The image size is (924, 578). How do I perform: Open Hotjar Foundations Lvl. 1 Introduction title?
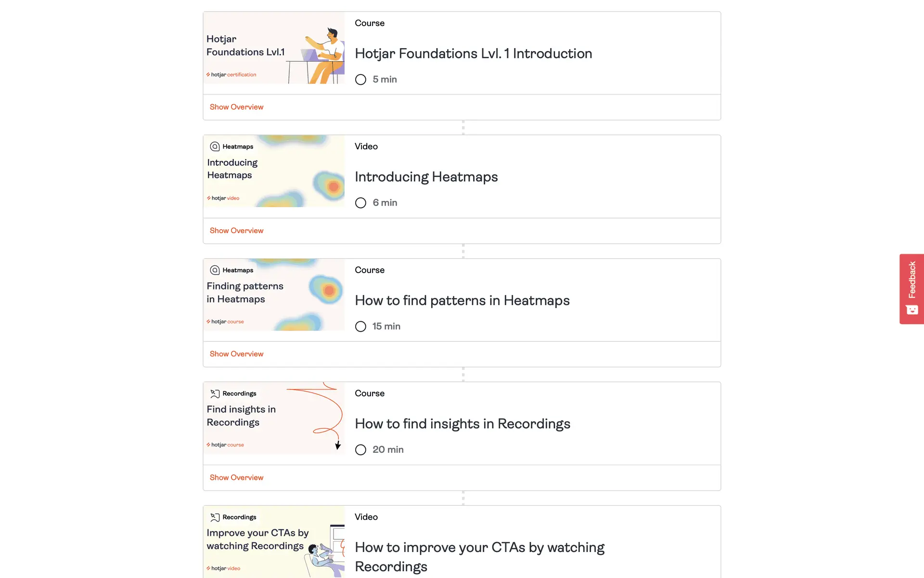(x=473, y=53)
